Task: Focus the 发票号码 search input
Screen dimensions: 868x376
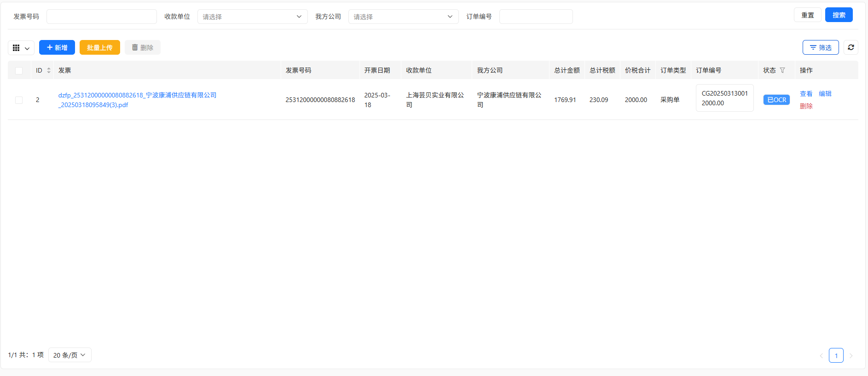Action: (x=102, y=17)
